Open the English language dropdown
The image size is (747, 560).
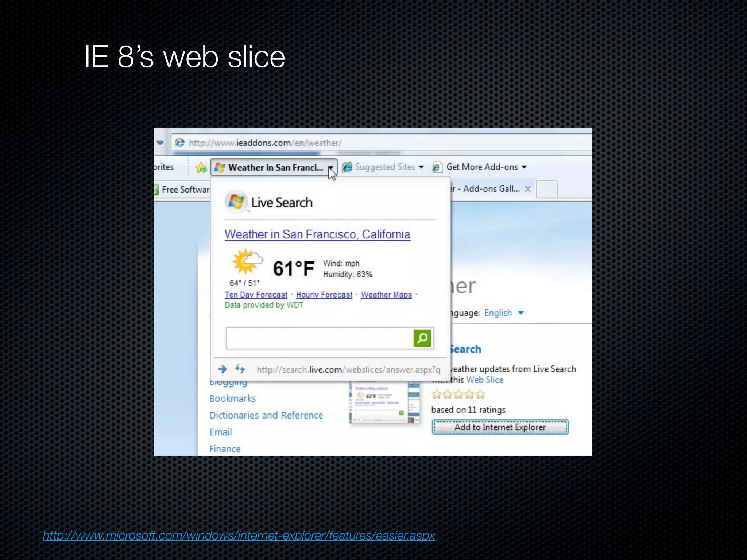(x=504, y=313)
